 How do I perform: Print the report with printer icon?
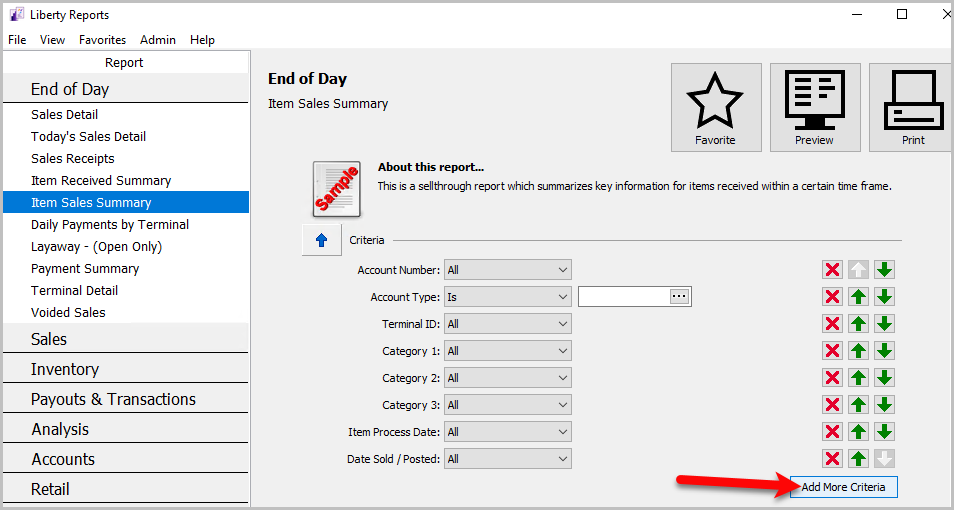point(911,107)
